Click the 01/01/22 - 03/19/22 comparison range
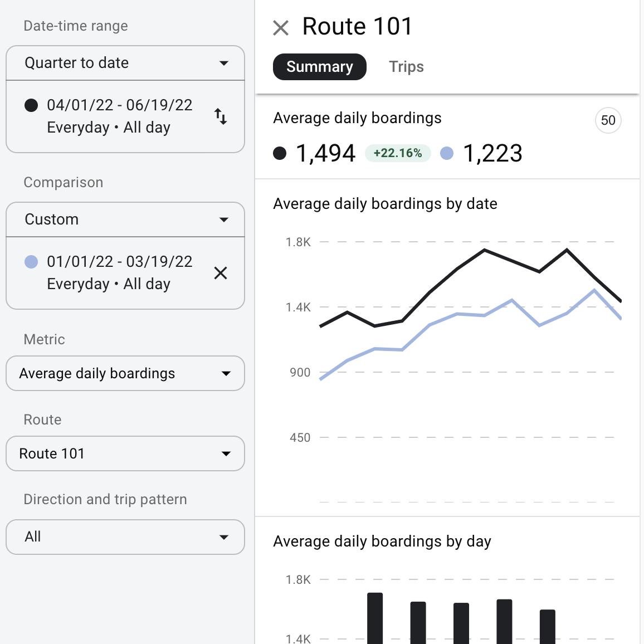The image size is (644, 644). pyautogui.click(x=119, y=262)
